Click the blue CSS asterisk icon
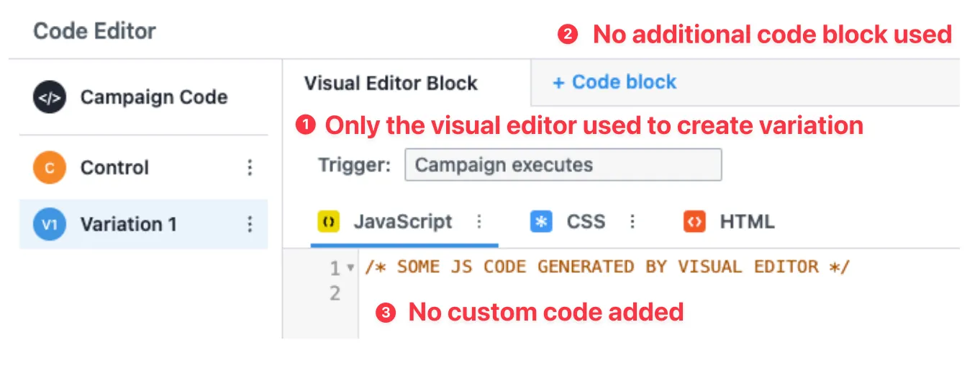 [x=541, y=222]
